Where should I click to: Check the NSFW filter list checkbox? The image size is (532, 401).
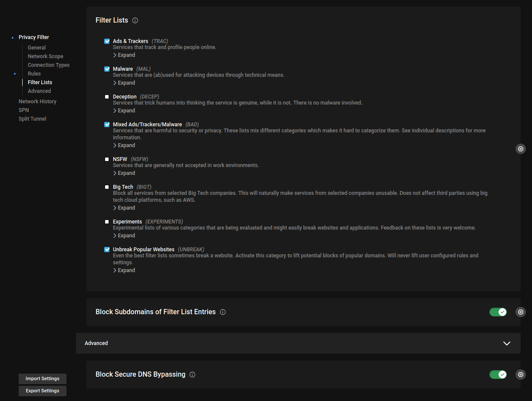107,159
